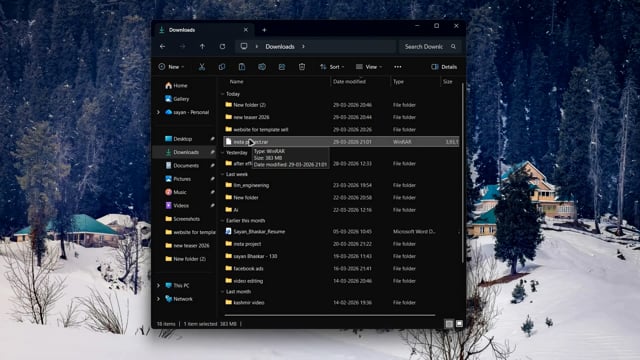Refresh the Downloads folder view

coord(222,47)
